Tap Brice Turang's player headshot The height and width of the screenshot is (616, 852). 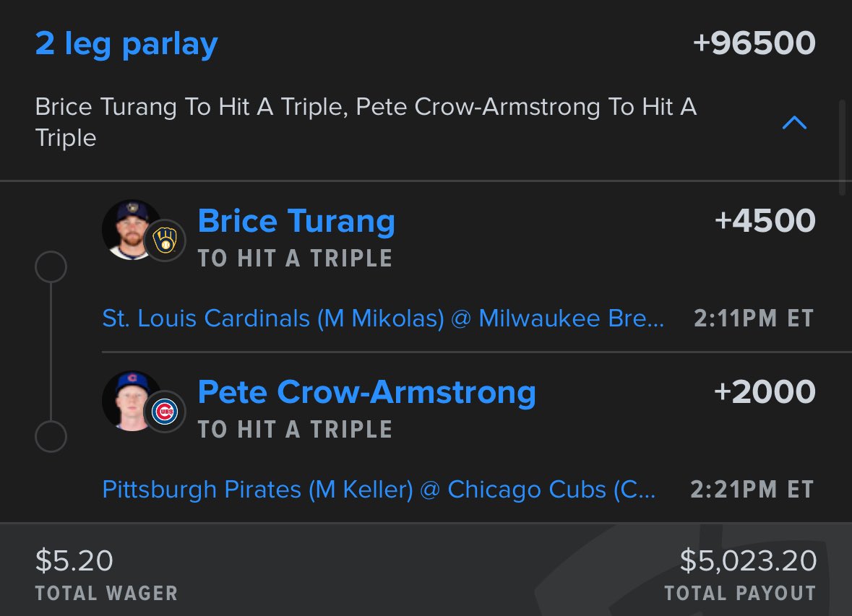tap(129, 229)
